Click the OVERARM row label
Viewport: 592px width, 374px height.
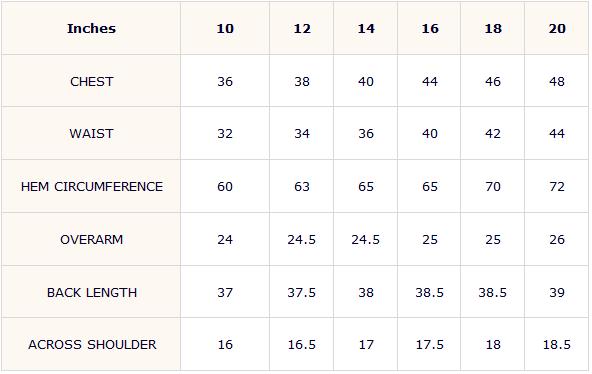pyautogui.click(x=91, y=239)
